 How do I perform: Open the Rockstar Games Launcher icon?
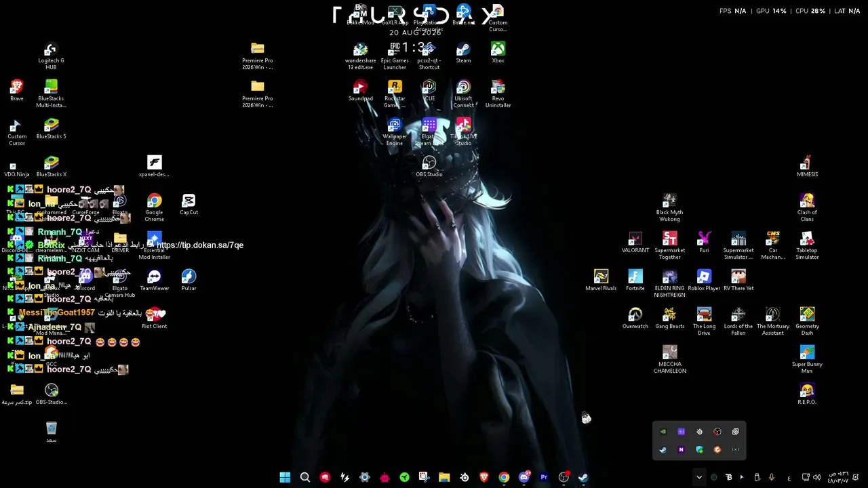click(395, 94)
